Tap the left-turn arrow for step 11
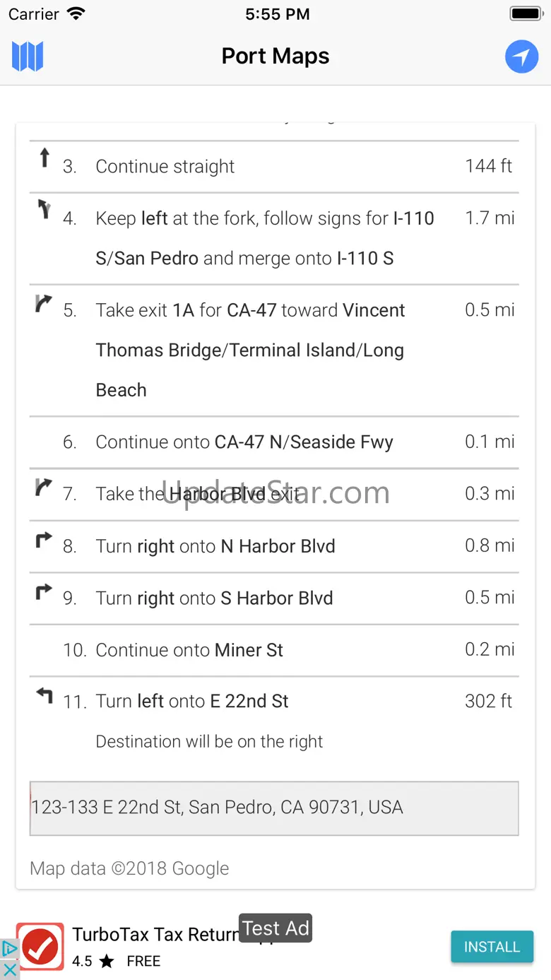Screen dimensions: 551x980 pyautogui.click(x=45, y=696)
